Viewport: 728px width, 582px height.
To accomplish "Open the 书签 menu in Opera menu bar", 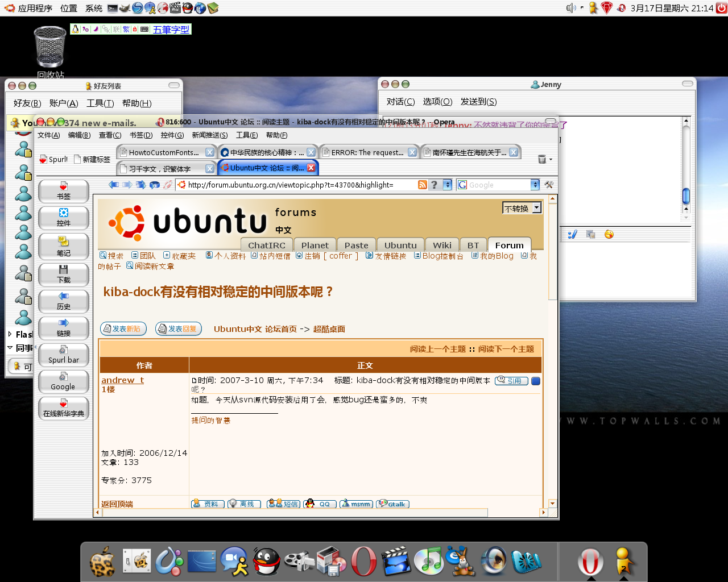I will coord(141,135).
